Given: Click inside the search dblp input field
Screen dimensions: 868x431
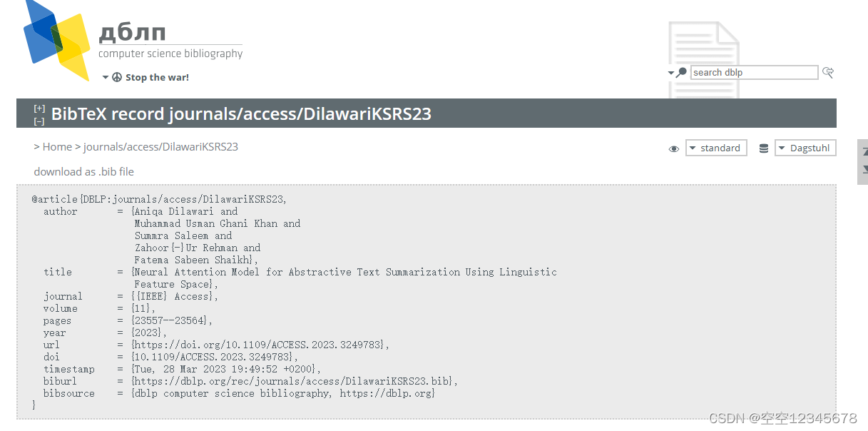Looking at the screenshot, I should [754, 72].
